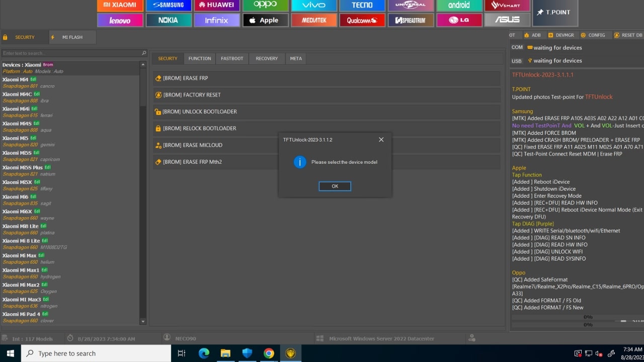Select the Vivo brand button

314,5
